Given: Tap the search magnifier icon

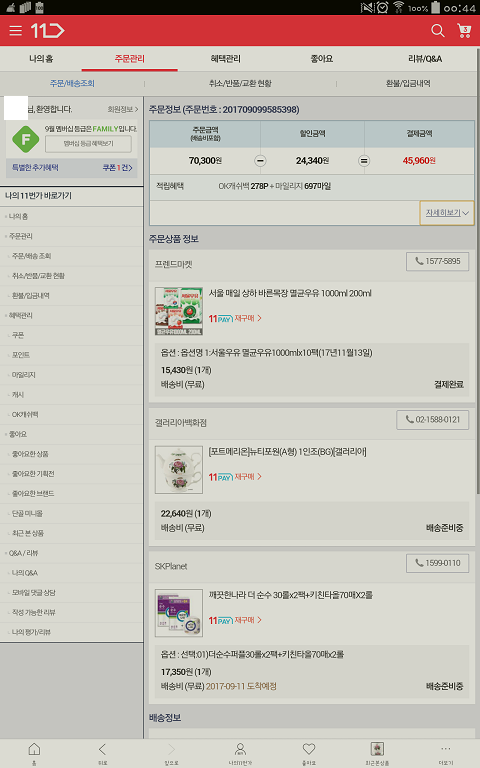Looking at the screenshot, I should point(437,30).
